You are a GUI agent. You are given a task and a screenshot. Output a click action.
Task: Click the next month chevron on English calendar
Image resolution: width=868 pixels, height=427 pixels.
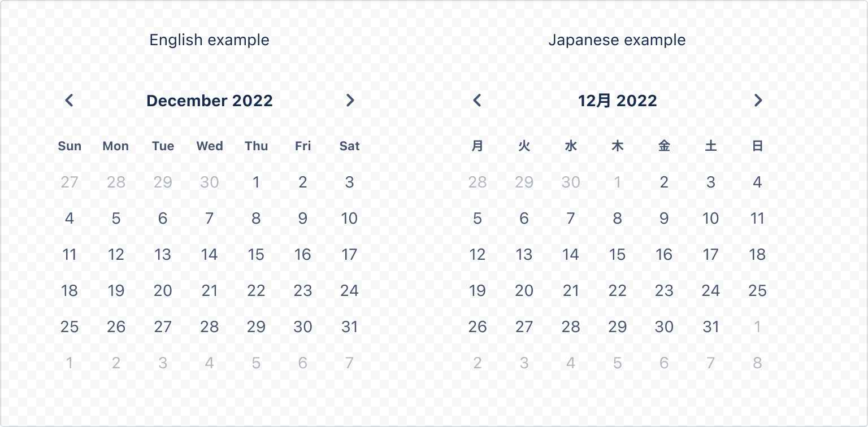pyautogui.click(x=350, y=101)
